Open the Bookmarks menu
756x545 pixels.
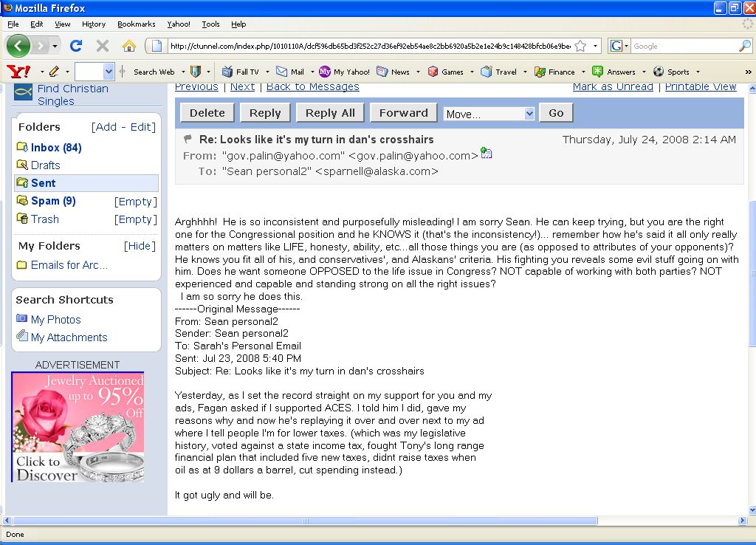(136, 24)
